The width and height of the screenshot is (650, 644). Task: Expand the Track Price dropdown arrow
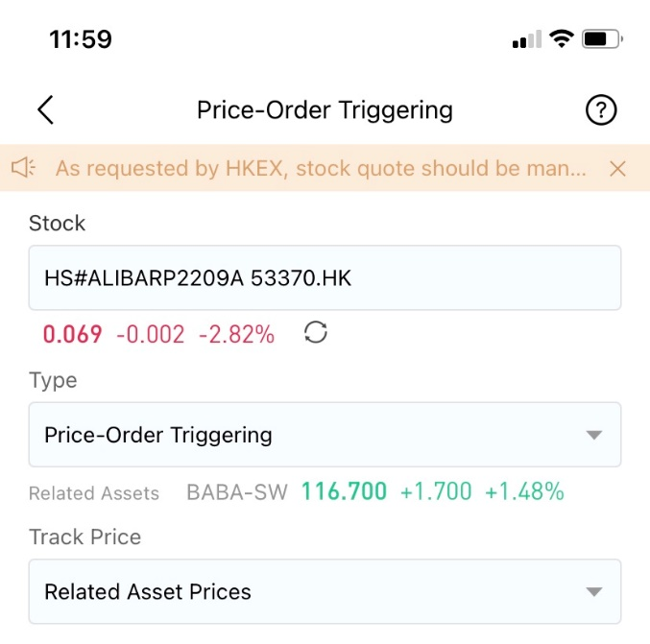(593, 591)
